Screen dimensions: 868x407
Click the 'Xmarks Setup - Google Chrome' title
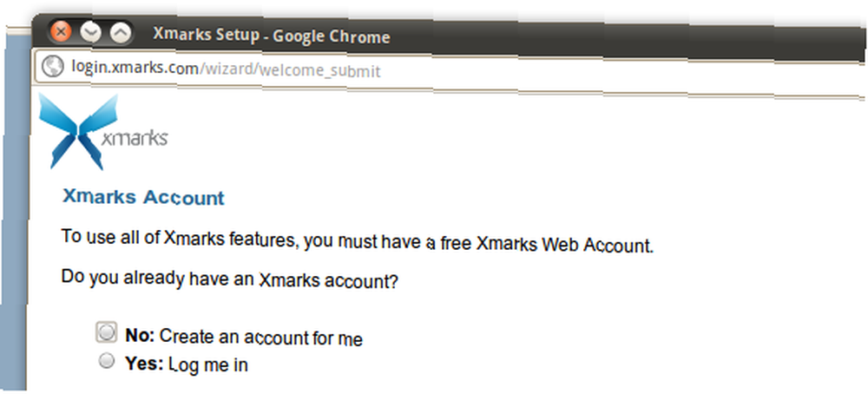271,36
